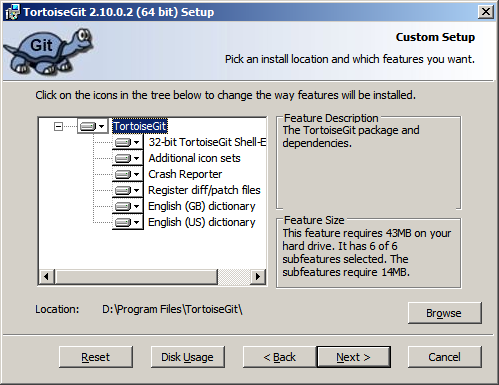Go back with the < Back button
The image size is (499, 385).
[x=280, y=357]
